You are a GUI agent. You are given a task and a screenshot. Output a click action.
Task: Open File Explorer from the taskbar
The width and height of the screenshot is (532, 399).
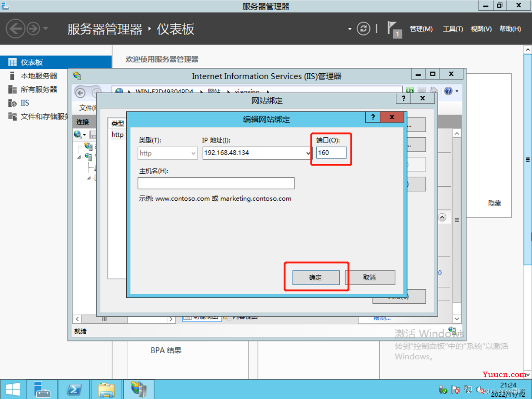coord(106,389)
